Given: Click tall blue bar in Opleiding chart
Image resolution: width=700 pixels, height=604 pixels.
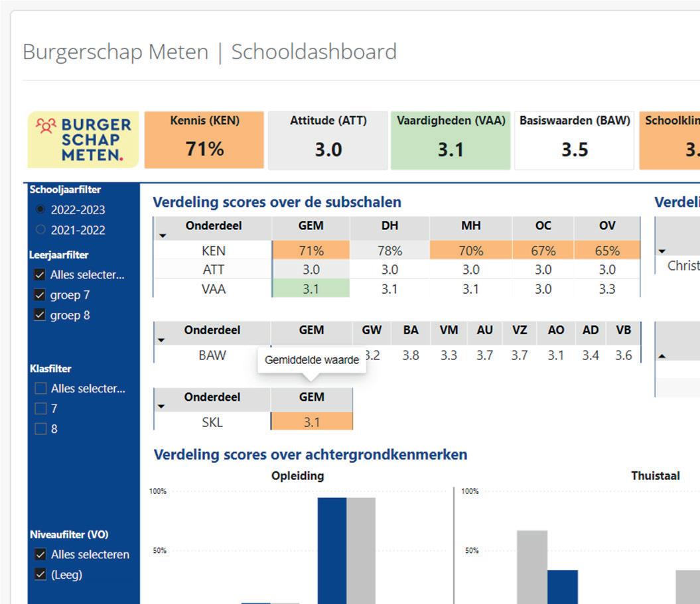Looking at the screenshot, I should pos(332,550).
